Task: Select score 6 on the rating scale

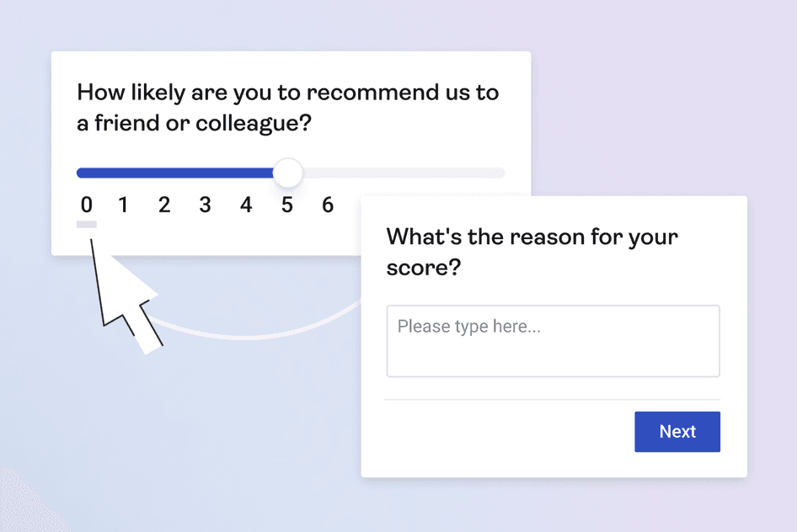Action: click(x=327, y=205)
